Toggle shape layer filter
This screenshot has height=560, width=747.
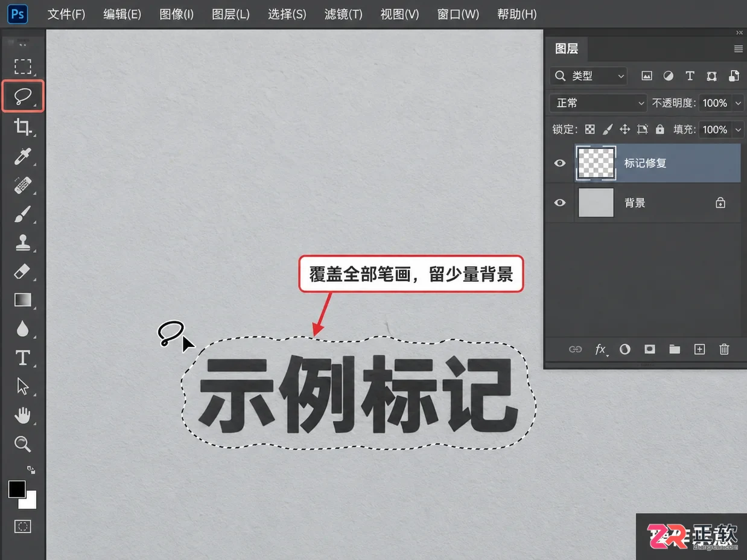[x=712, y=76]
